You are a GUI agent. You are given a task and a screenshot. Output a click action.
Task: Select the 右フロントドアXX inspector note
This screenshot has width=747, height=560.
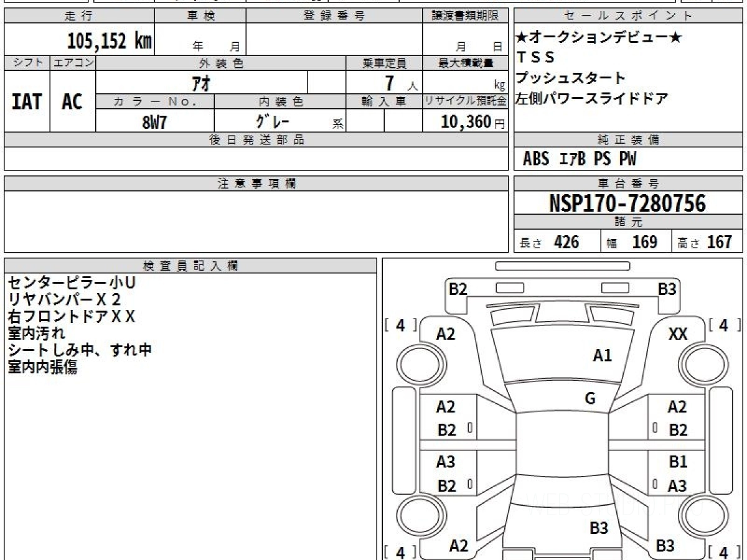tap(71, 316)
